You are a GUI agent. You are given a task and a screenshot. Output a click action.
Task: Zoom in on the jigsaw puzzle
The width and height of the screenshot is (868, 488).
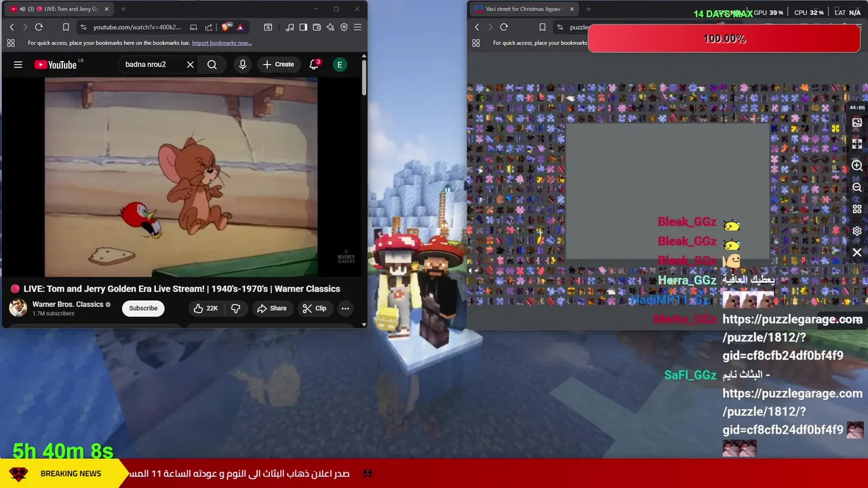pos(857,165)
